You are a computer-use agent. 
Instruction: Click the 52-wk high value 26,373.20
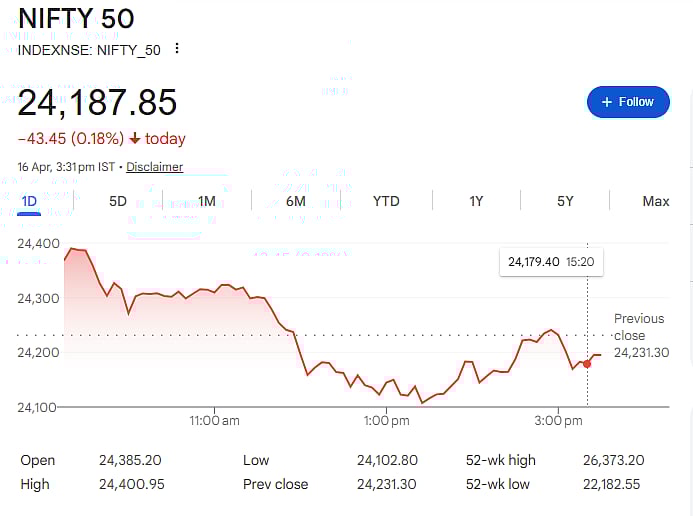tap(613, 461)
